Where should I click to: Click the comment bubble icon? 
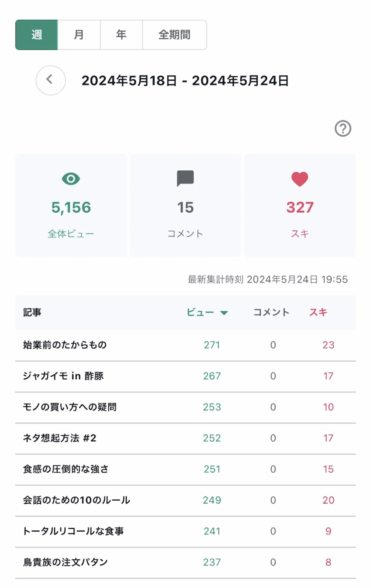pos(185,178)
